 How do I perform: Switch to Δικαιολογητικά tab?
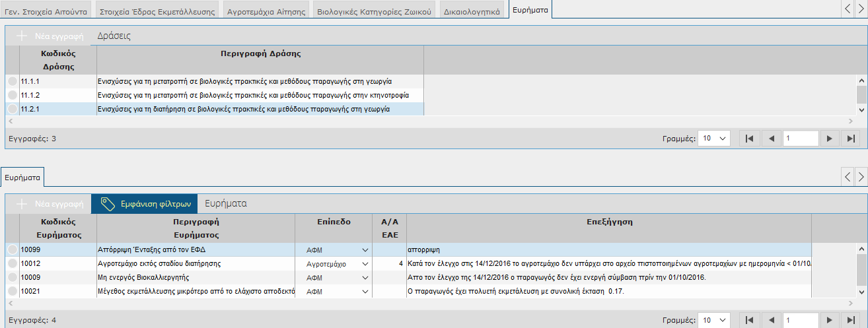tap(471, 11)
